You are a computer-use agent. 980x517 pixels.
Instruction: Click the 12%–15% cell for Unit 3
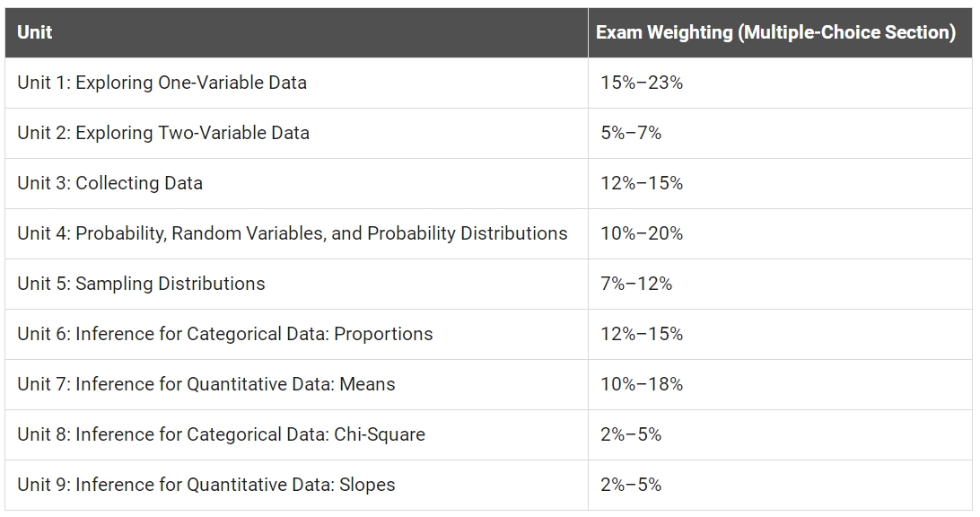coord(642,183)
